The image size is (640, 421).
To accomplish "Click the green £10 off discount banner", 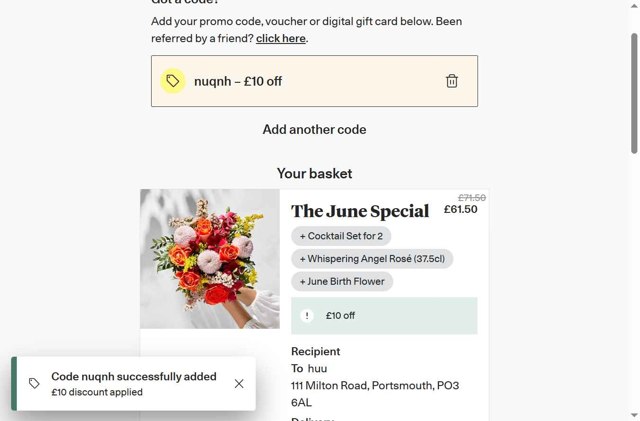I will pos(384,316).
